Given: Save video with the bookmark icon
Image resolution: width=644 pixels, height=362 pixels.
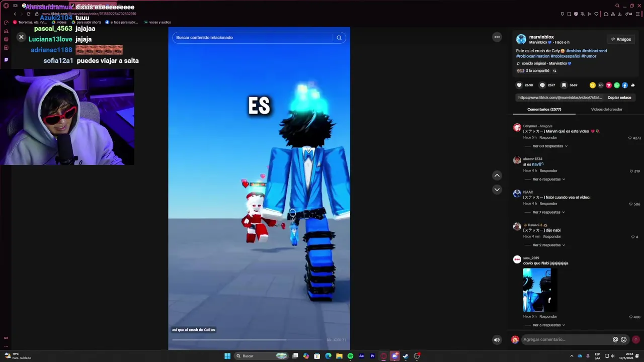Looking at the screenshot, I should pos(564,85).
